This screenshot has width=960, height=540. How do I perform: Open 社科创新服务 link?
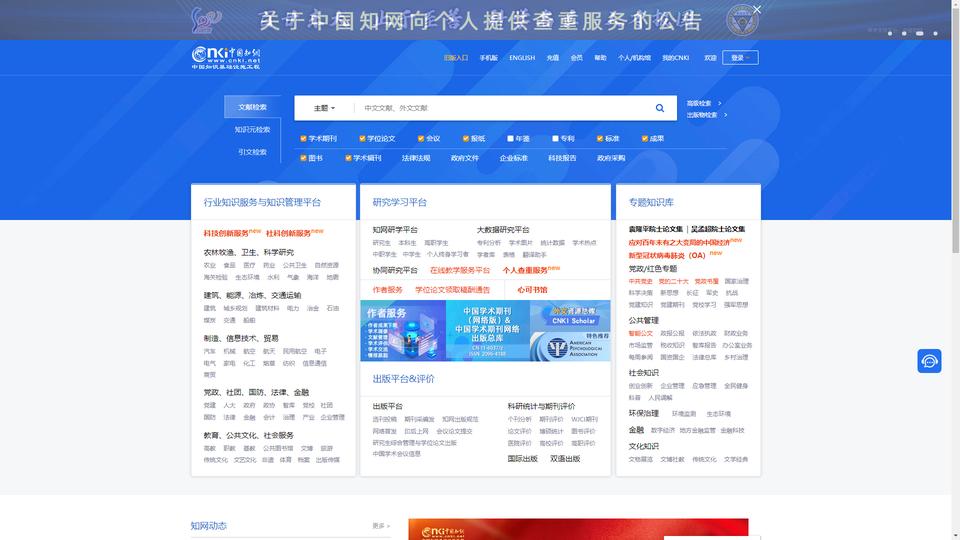288,233
